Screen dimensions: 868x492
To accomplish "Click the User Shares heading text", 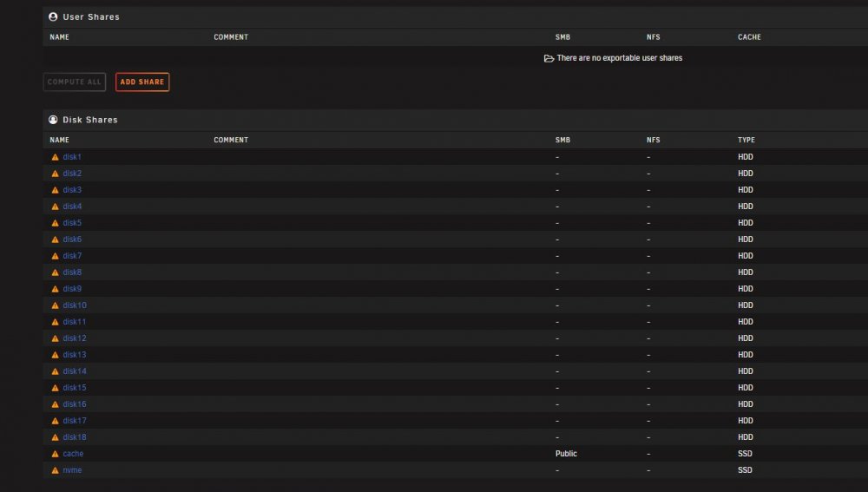I will pos(91,16).
